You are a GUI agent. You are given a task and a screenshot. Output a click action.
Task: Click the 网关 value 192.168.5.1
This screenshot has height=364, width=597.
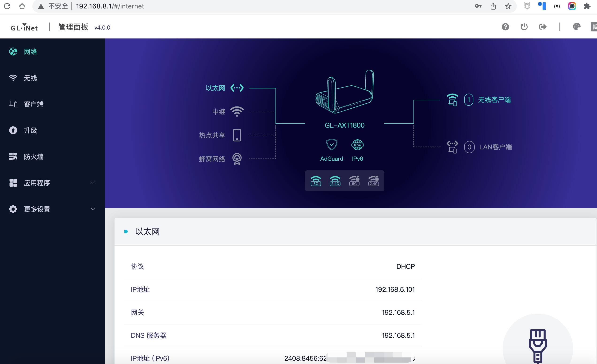(x=398, y=312)
